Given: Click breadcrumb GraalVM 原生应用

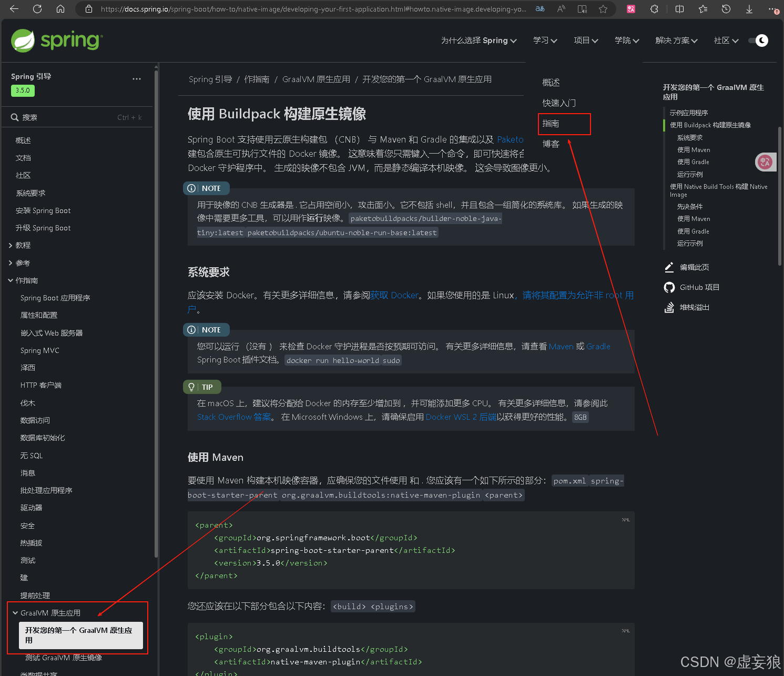Looking at the screenshot, I should click(316, 79).
